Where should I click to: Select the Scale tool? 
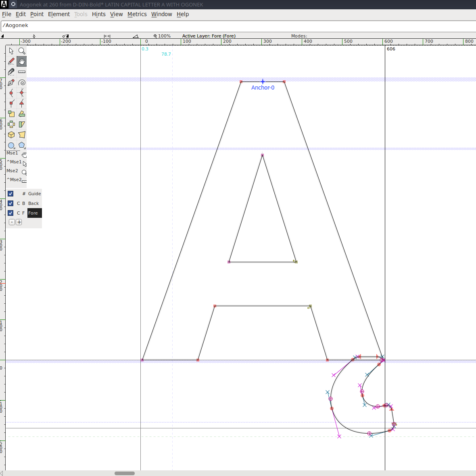(x=11, y=114)
